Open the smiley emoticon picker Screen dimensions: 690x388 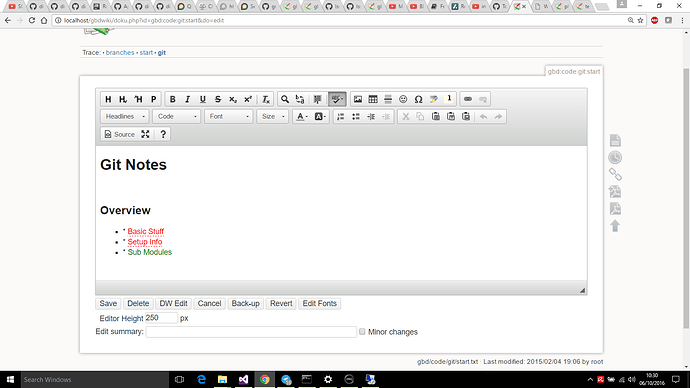pyautogui.click(x=403, y=99)
